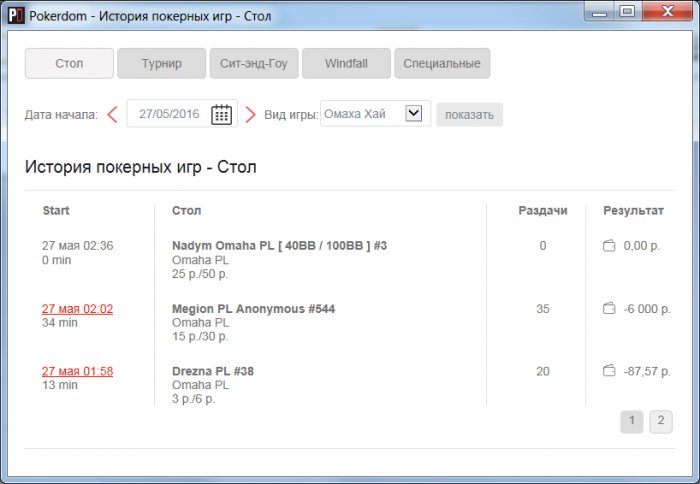
Task: Click the показать button
Action: [x=469, y=115]
